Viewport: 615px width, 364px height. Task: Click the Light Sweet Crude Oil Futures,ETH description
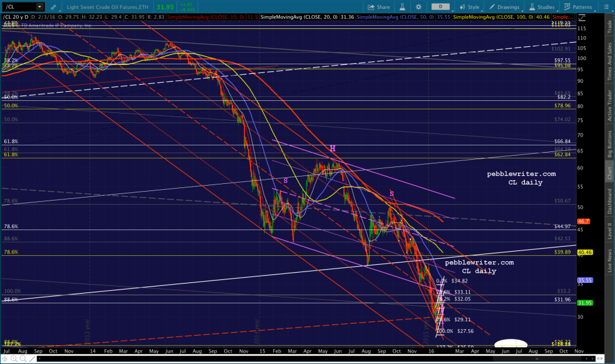(x=108, y=7)
